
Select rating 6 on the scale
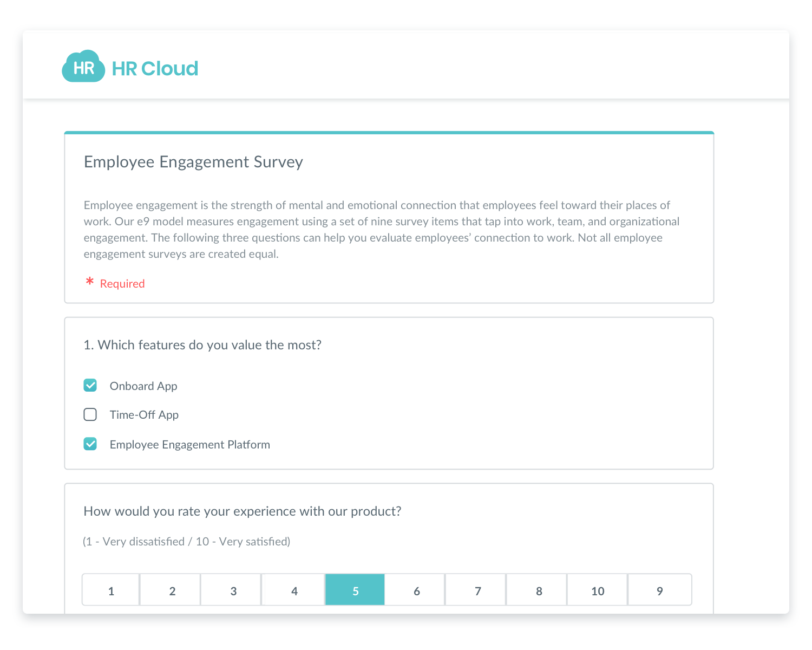point(416,590)
